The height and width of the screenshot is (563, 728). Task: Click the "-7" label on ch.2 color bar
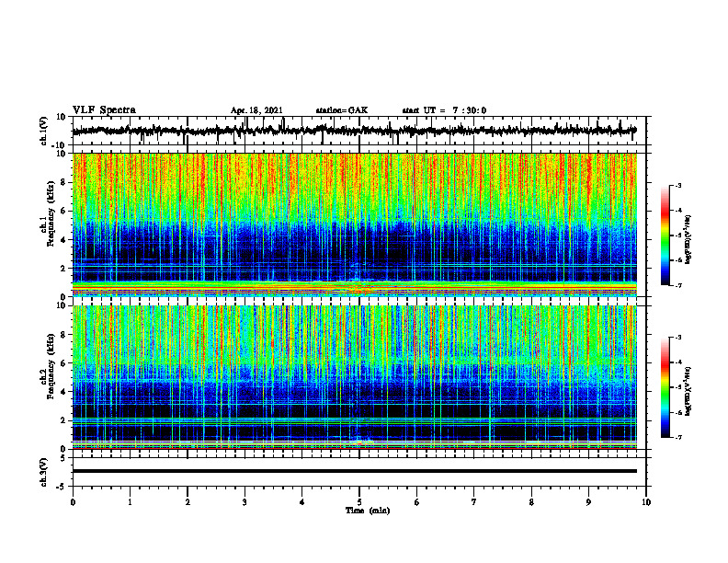[x=677, y=437]
